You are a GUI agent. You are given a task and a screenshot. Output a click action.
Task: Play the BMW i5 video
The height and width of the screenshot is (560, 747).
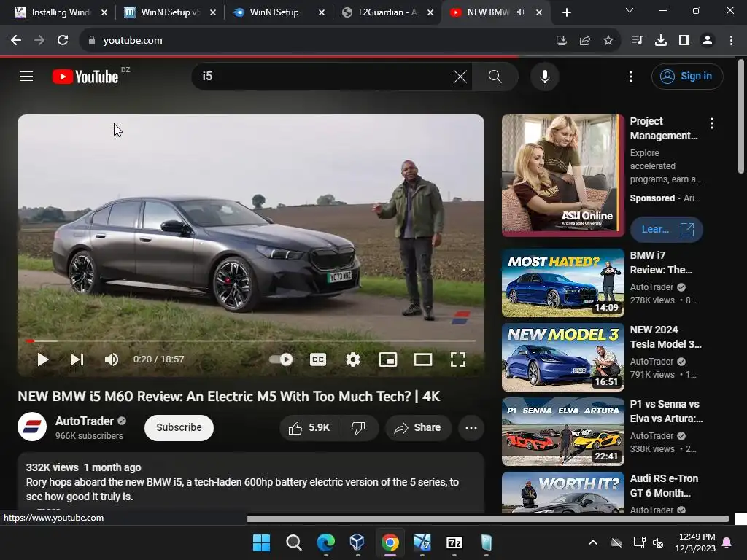tap(43, 359)
